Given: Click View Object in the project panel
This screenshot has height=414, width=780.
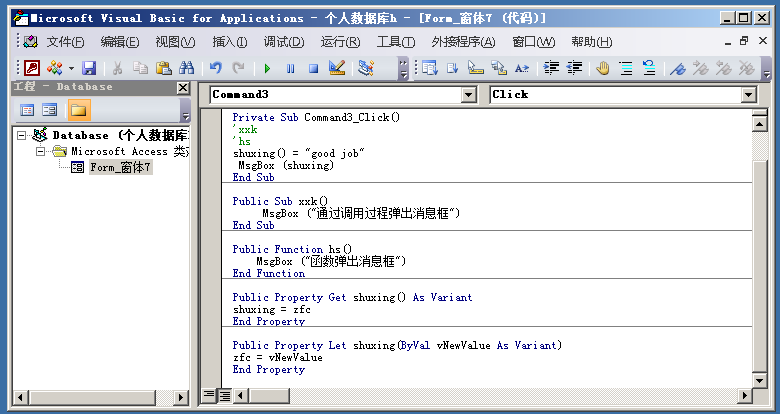Looking at the screenshot, I should [x=50, y=109].
